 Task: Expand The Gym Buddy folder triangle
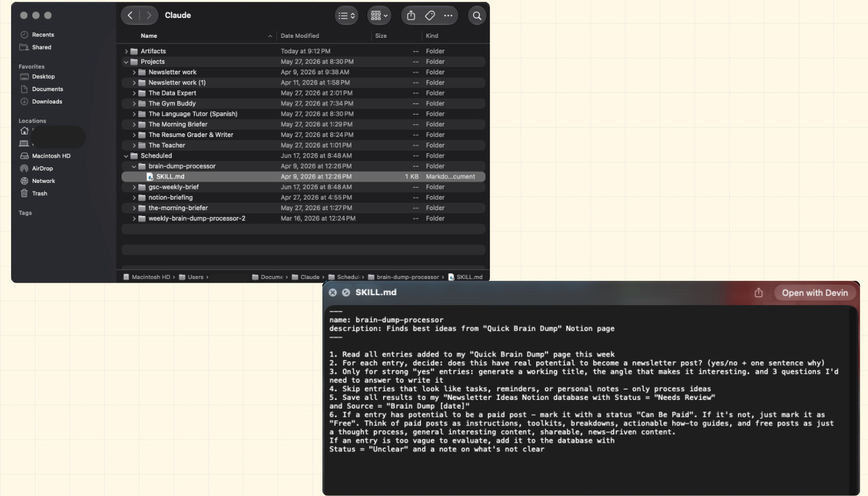click(135, 104)
